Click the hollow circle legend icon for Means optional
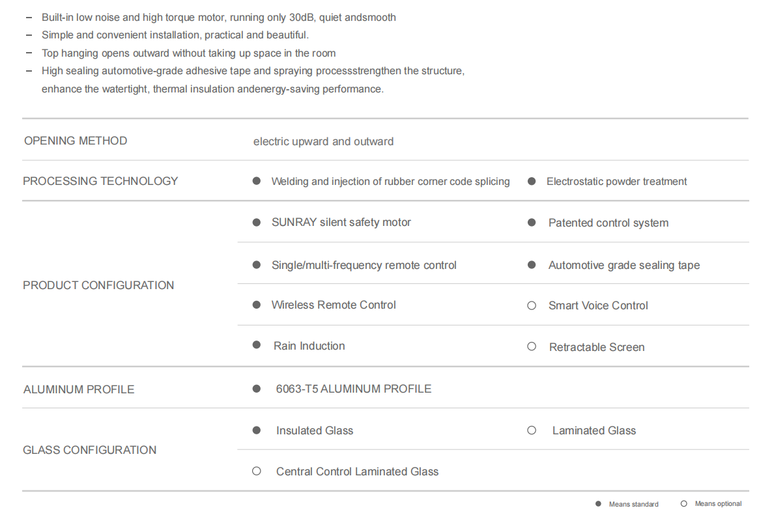The height and width of the screenshot is (532, 774). point(683,504)
